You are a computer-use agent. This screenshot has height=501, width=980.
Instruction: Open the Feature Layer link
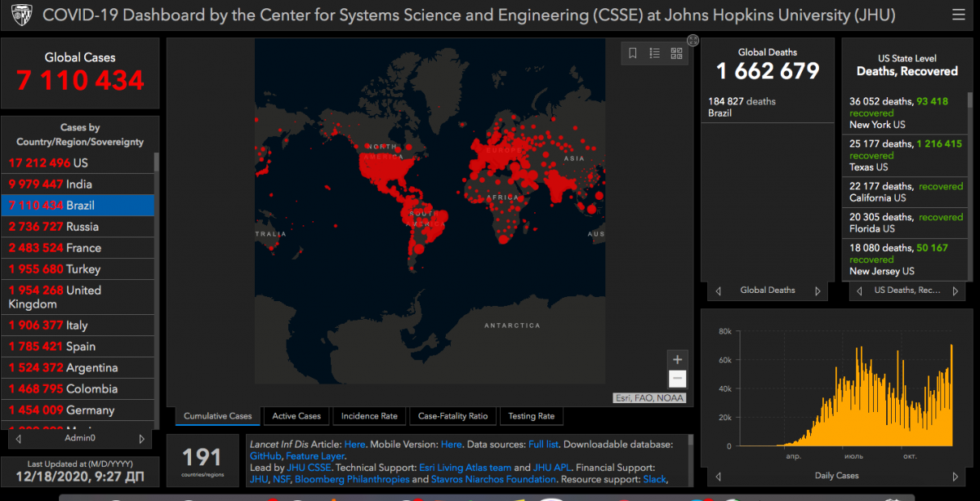pyautogui.click(x=315, y=456)
